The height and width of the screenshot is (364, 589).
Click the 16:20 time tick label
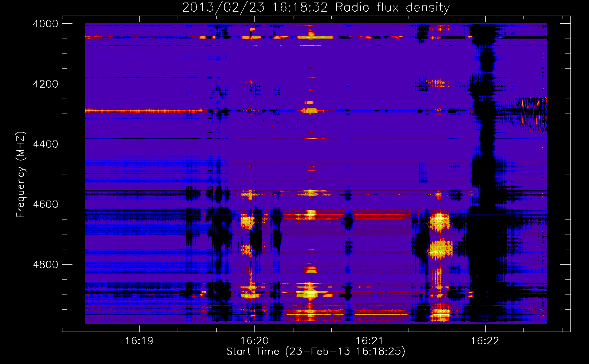[254, 341]
